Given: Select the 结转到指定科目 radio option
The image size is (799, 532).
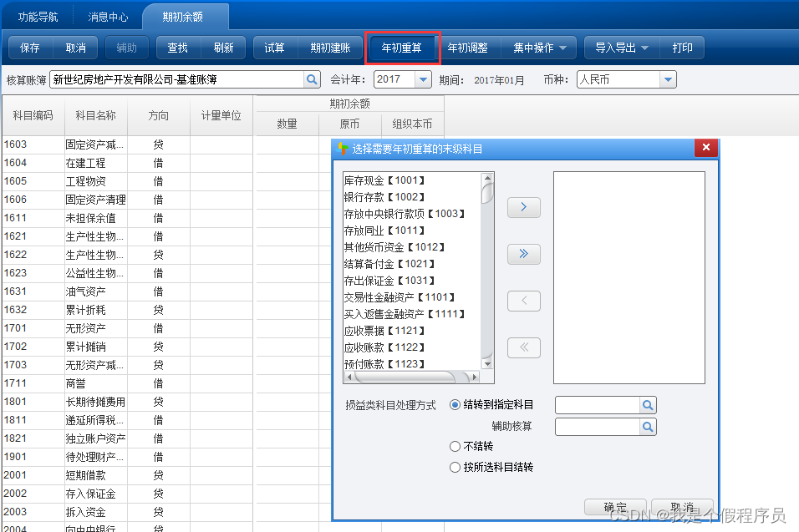Looking at the screenshot, I should pyautogui.click(x=455, y=405).
